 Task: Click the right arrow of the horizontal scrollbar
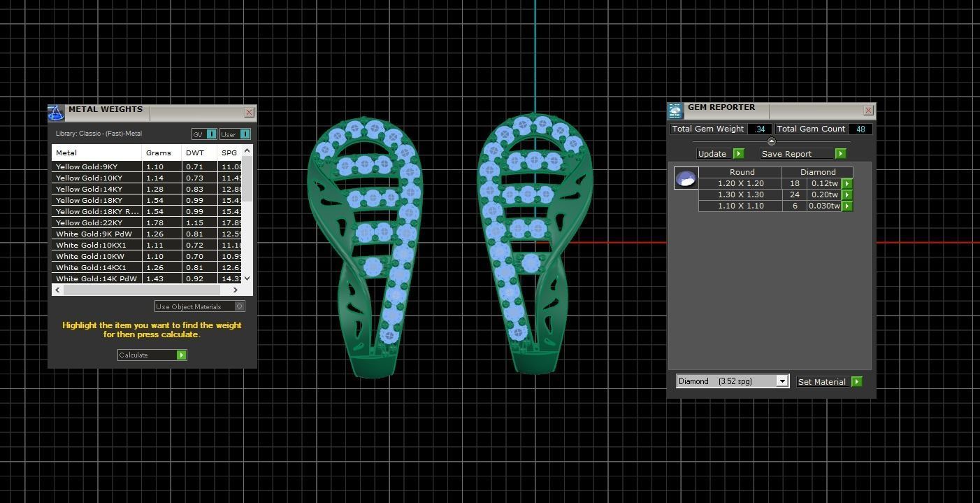point(236,290)
